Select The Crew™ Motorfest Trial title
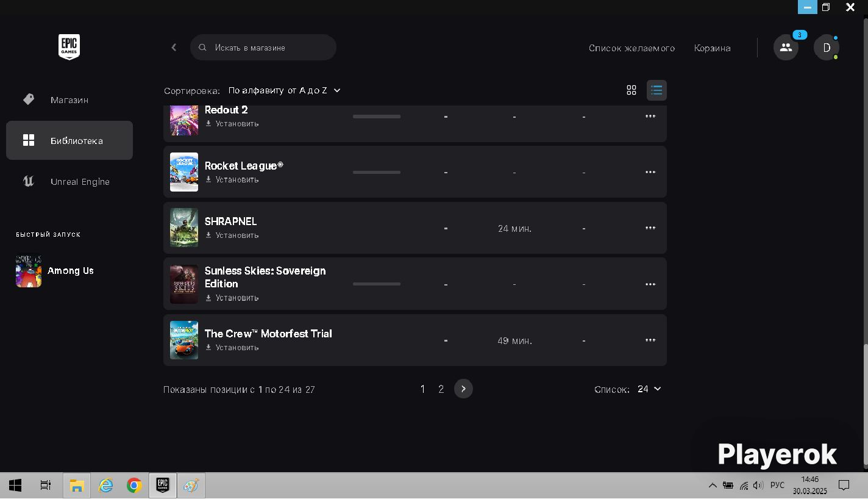 tap(268, 334)
